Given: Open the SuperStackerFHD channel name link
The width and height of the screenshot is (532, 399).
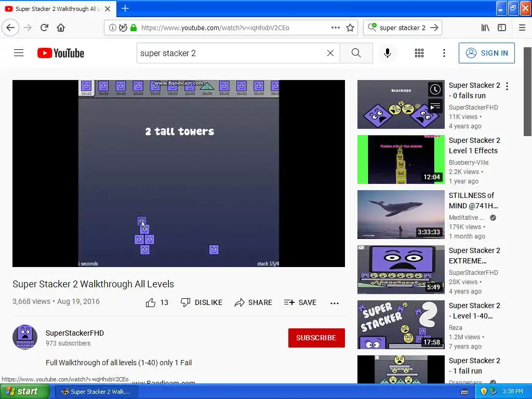Looking at the screenshot, I should click(75, 333).
